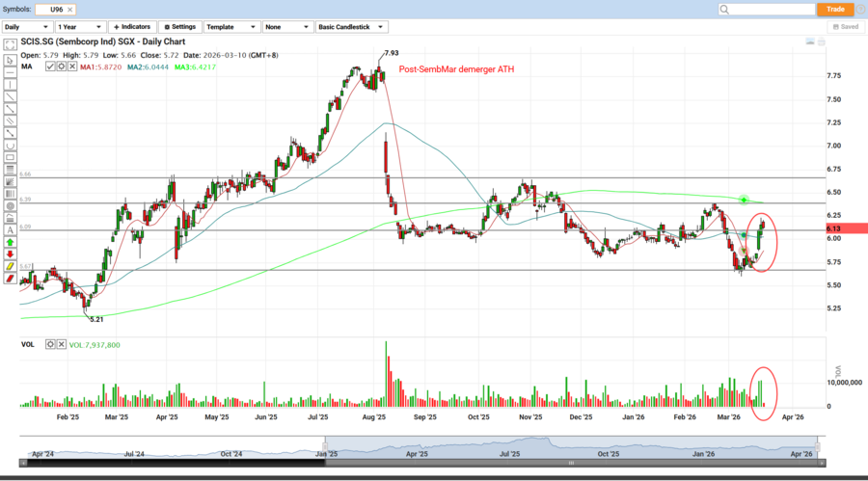This screenshot has width=868, height=481.
Task: Click the yellow highlighter color tool
Action: 11,266
